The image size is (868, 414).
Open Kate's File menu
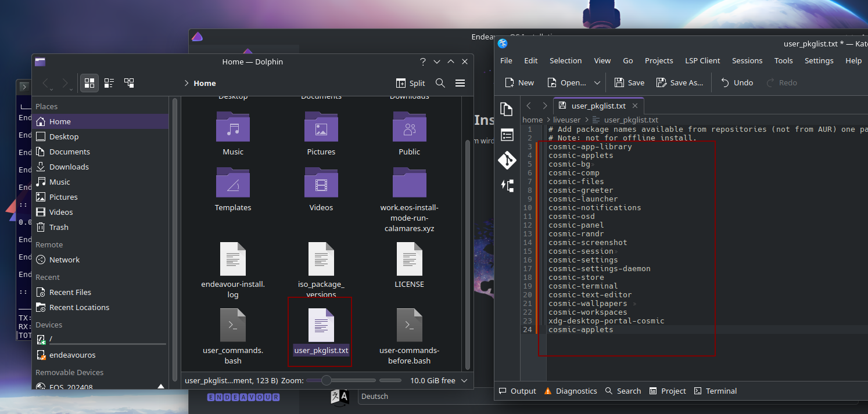(506, 60)
